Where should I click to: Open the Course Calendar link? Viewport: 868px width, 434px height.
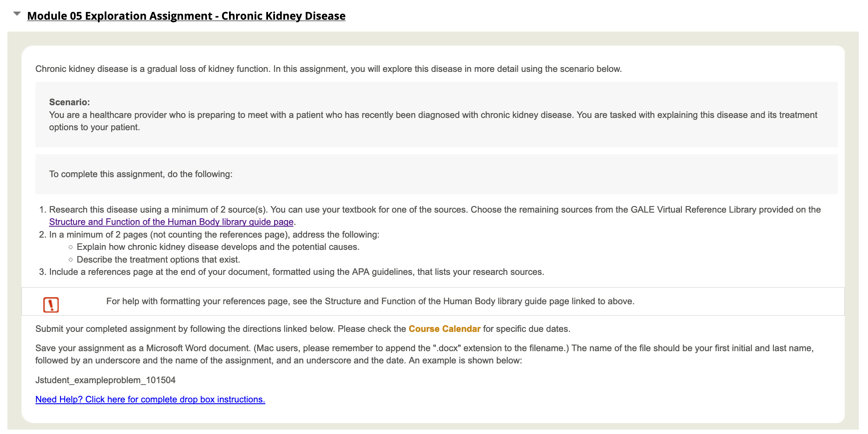[x=445, y=329]
